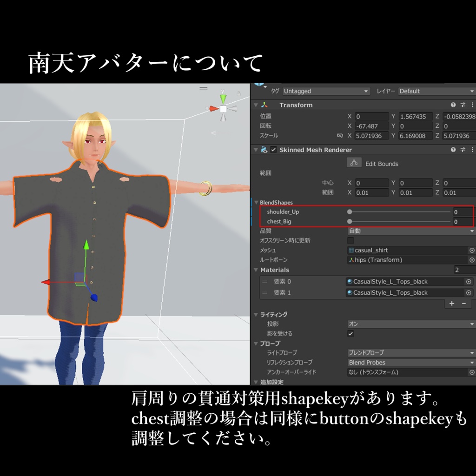Click the scene gizmo center cube
476x476 pixels.
coord(223,109)
